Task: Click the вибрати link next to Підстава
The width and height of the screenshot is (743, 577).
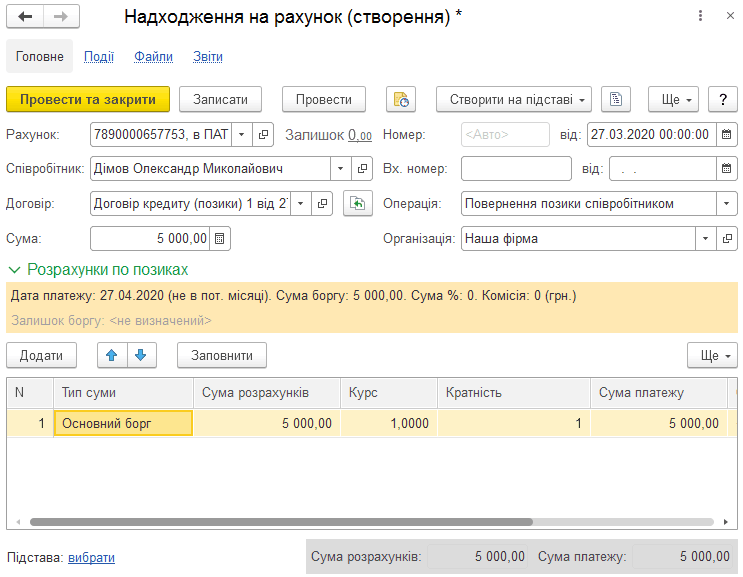Action: (x=91, y=558)
